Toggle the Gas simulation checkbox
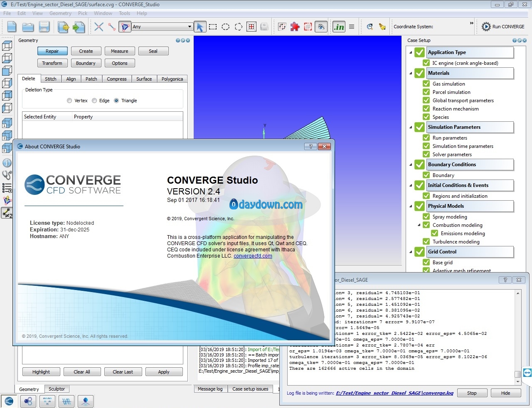Image resolution: width=532 pixels, height=408 pixels. pos(426,84)
